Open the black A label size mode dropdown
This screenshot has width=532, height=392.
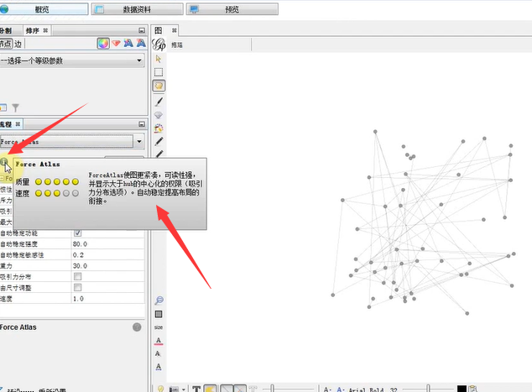coord(326,389)
